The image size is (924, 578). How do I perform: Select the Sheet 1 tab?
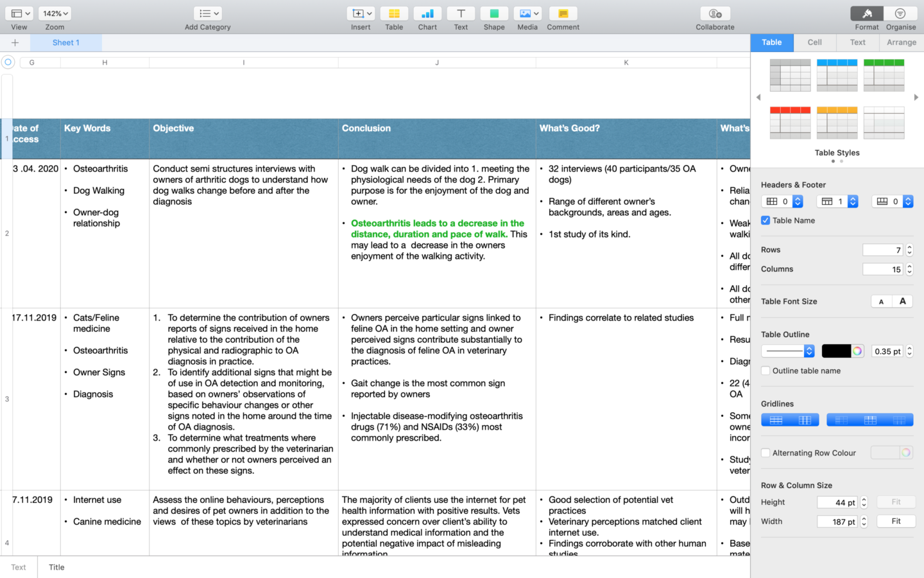[x=66, y=42]
